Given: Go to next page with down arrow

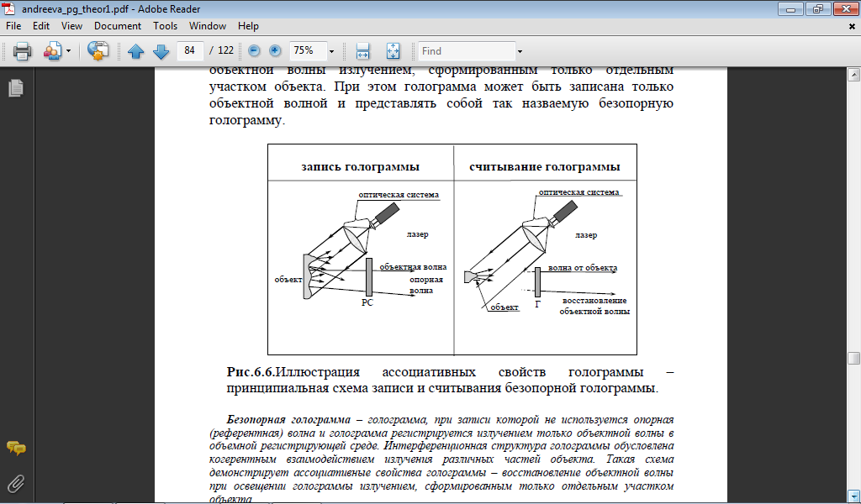Looking at the screenshot, I should coord(161,51).
